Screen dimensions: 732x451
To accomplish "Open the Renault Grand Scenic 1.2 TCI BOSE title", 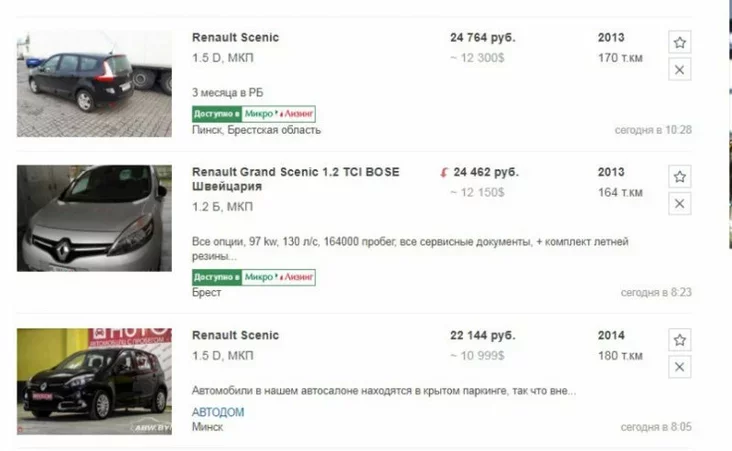I will (295, 172).
